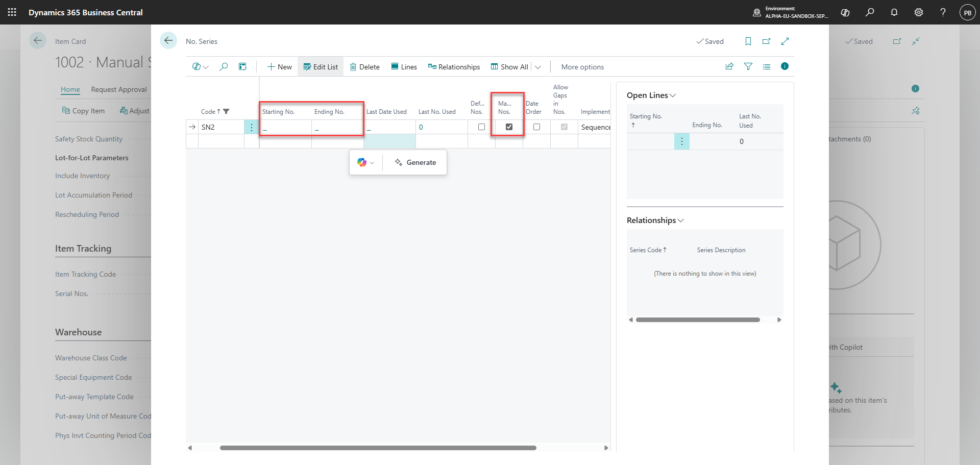This screenshot has width=980, height=465.
Task: Expand the Show All dropdown arrow
Action: point(538,67)
